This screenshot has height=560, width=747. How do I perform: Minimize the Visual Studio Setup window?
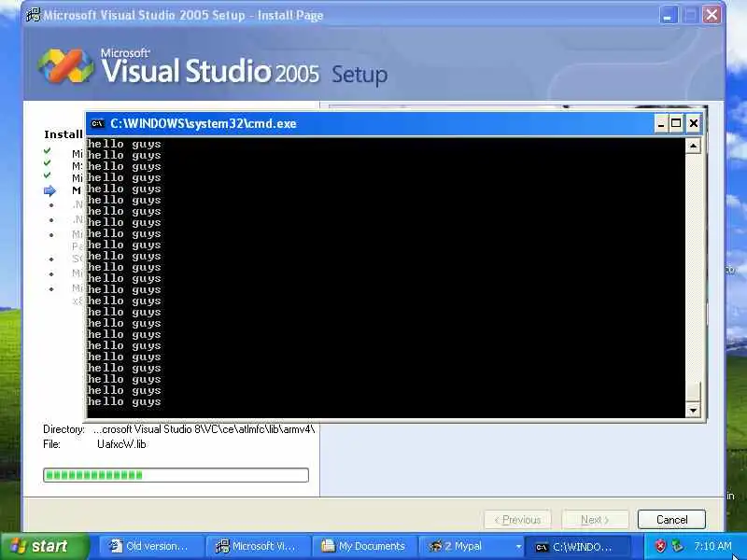click(668, 15)
